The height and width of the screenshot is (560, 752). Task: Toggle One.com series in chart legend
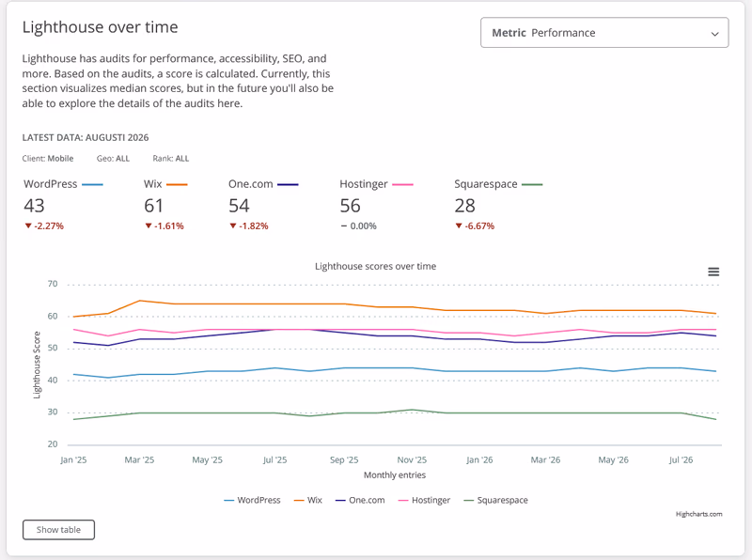tap(360, 500)
